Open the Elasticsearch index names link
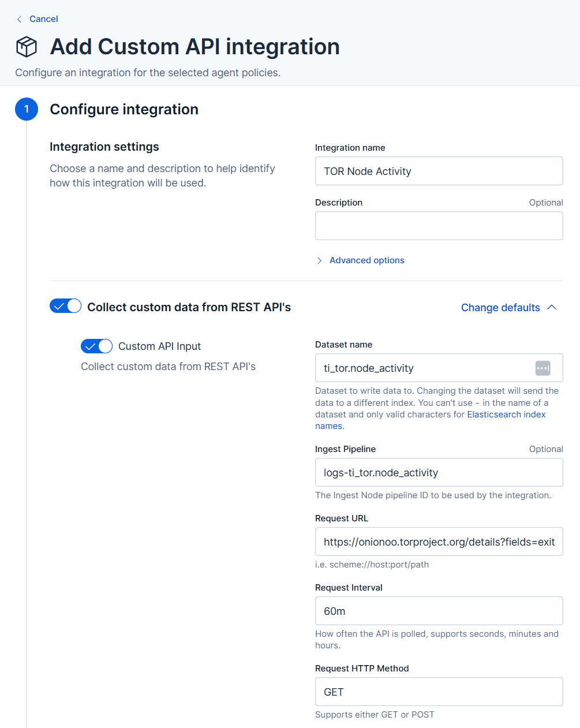This screenshot has width=580, height=728. pyautogui.click(x=506, y=415)
